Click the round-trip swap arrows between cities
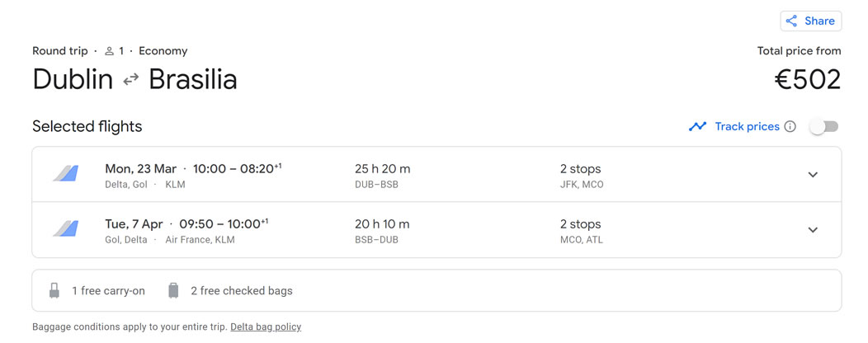This screenshot has width=868, height=343. coord(131,80)
